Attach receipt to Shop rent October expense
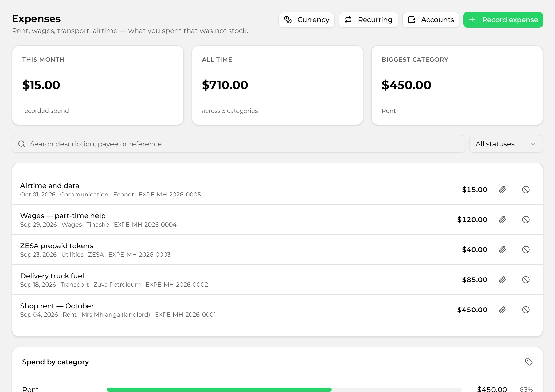The image size is (555, 392). point(502,310)
